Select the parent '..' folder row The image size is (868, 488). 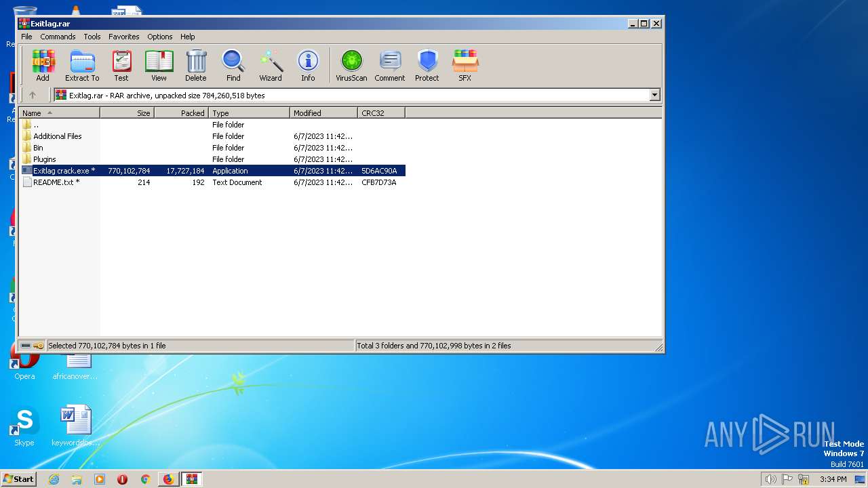click(x=212, y=125)
